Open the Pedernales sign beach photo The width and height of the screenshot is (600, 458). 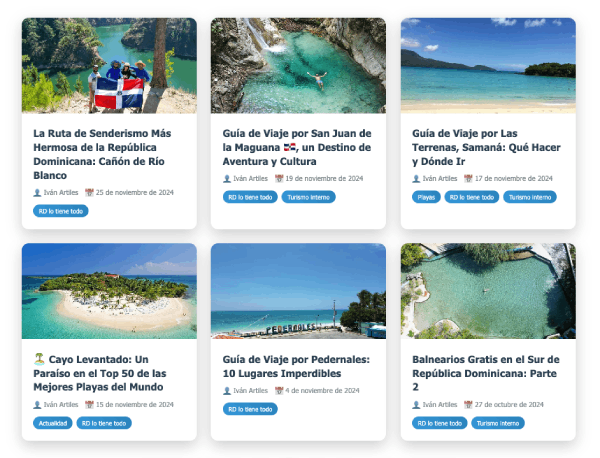[298, 291]
